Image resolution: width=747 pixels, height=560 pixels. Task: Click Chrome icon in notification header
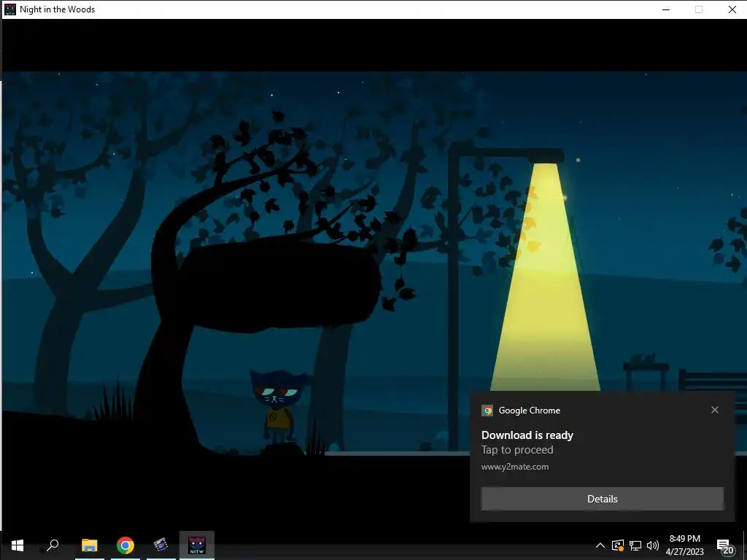pos(487,411)
